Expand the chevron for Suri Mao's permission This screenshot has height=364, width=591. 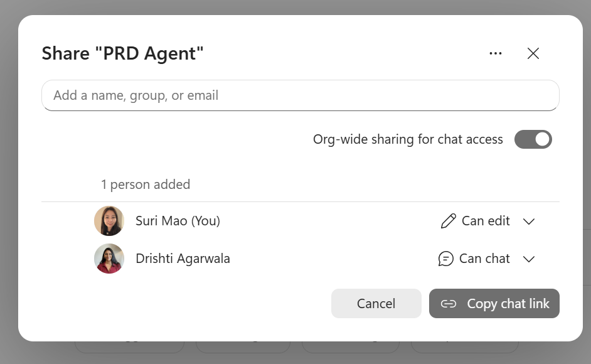pyautogui.click(x=529, y=222)
